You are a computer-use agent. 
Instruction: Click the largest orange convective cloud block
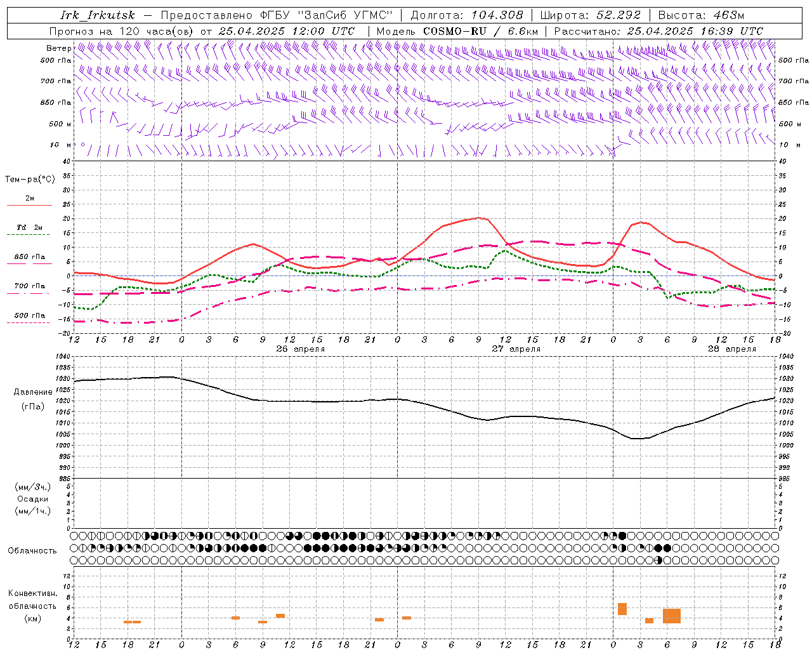672,616
